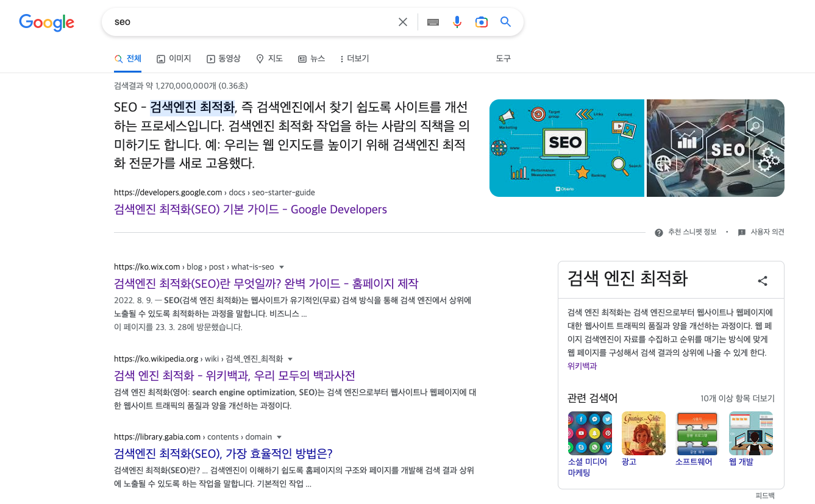The width and height of the screenshot is (815, 504).
Task: Switch to the 이미지 tab
Action: pos(174,59)
